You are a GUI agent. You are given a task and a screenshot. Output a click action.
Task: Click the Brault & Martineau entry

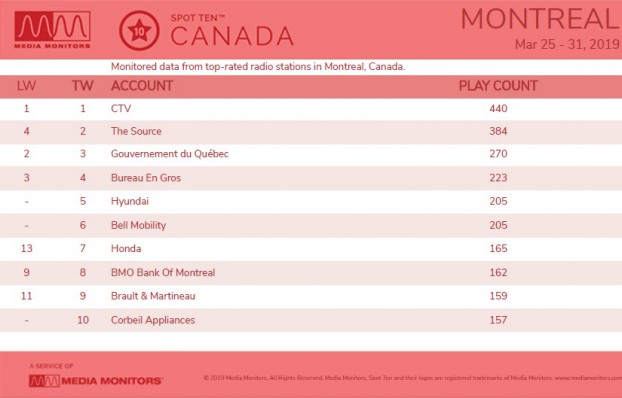tap(153, 296)
